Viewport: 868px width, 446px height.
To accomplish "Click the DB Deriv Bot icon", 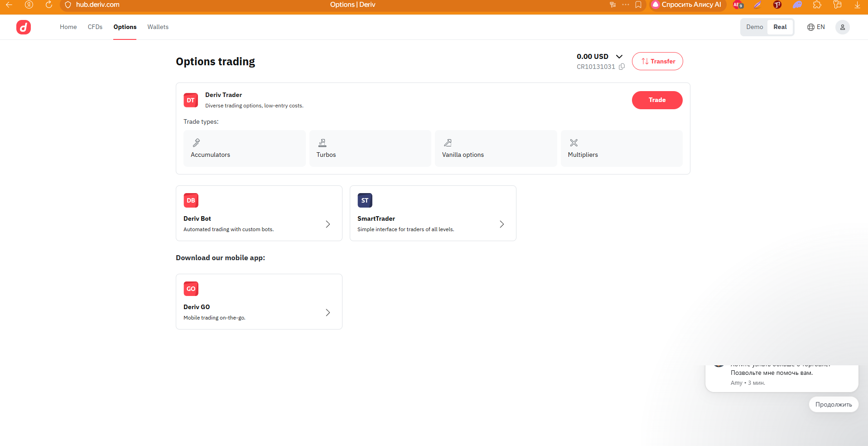I will [191, 200].
